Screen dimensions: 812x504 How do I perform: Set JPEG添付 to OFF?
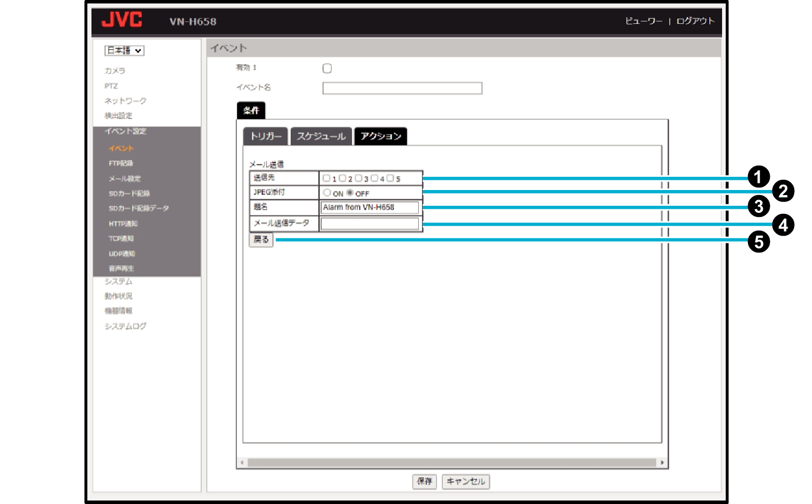(x=350, y=193)
